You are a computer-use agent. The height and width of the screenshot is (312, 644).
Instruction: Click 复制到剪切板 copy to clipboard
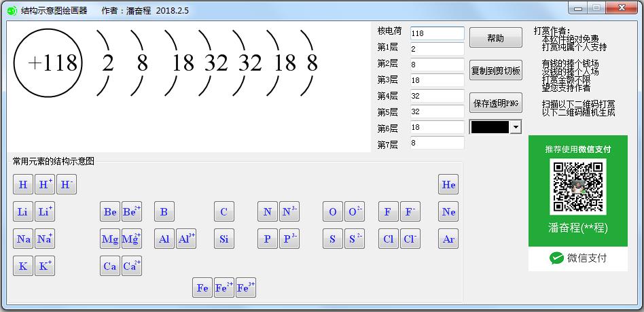click(x=496, y=70)
